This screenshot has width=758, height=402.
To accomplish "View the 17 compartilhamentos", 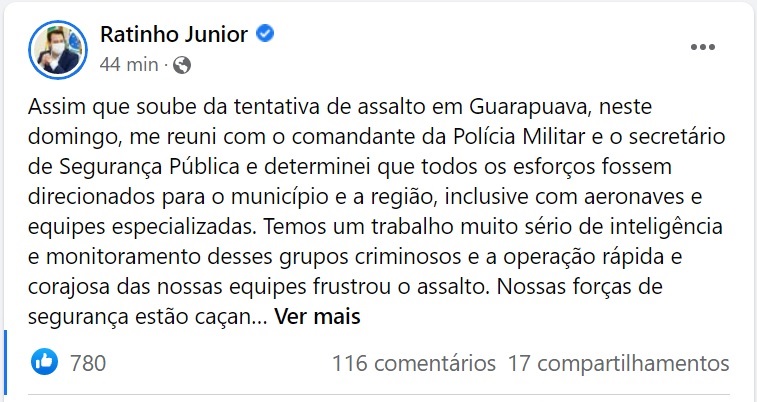I will click(x=618, y=362).
